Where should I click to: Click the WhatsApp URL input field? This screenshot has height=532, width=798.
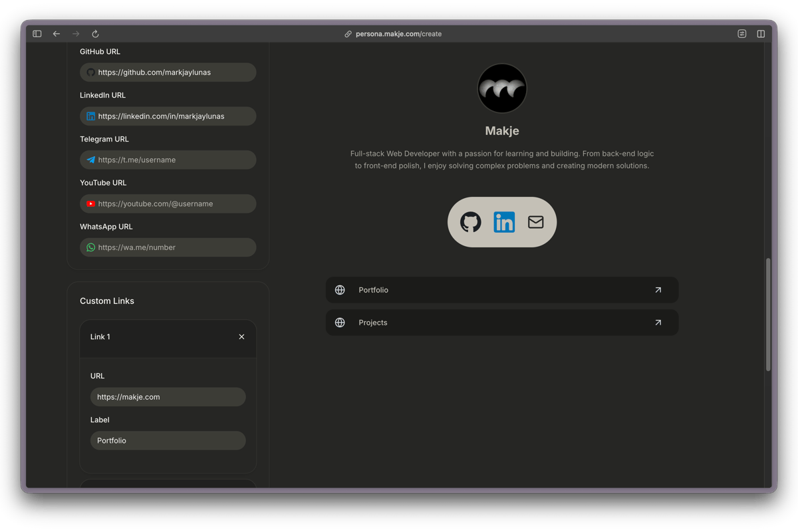(173, 247)
